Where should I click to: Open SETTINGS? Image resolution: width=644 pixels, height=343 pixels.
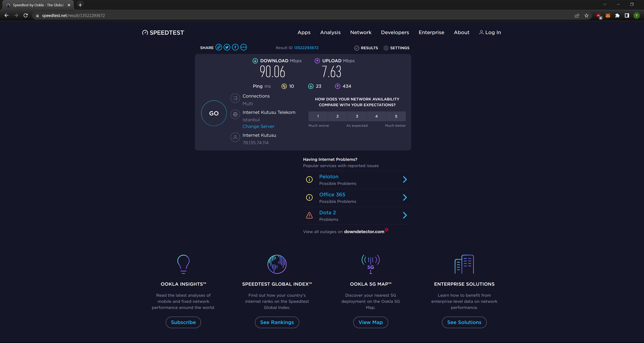[396, 48]
